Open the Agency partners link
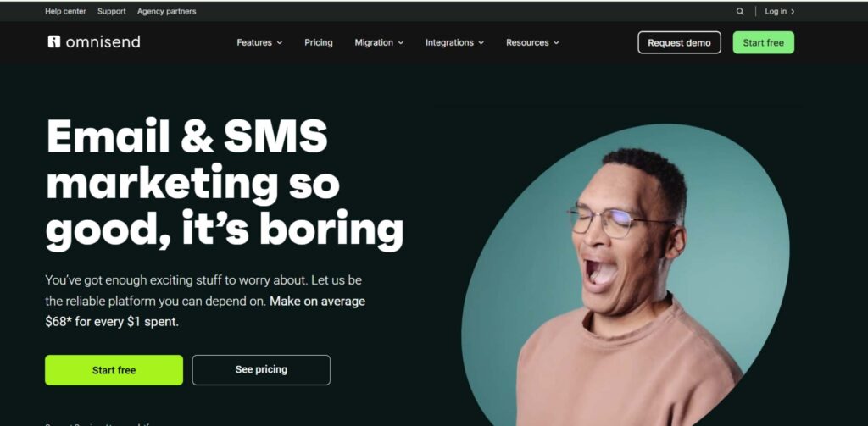This screenshot has height=426, width=868. pos(167,11)
